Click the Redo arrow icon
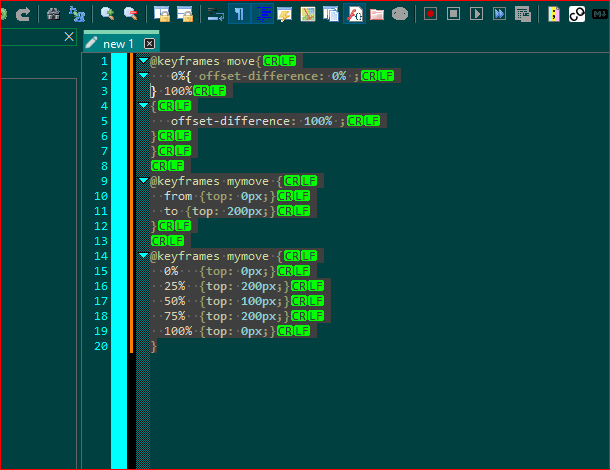Screen dimensions: 610x470 pos(23,14)
